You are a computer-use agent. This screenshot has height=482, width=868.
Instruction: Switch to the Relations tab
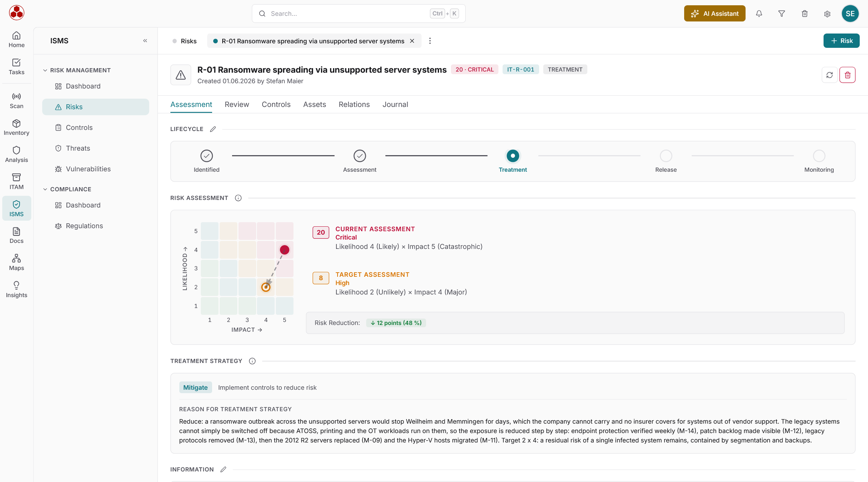click(x=354, y=105)
